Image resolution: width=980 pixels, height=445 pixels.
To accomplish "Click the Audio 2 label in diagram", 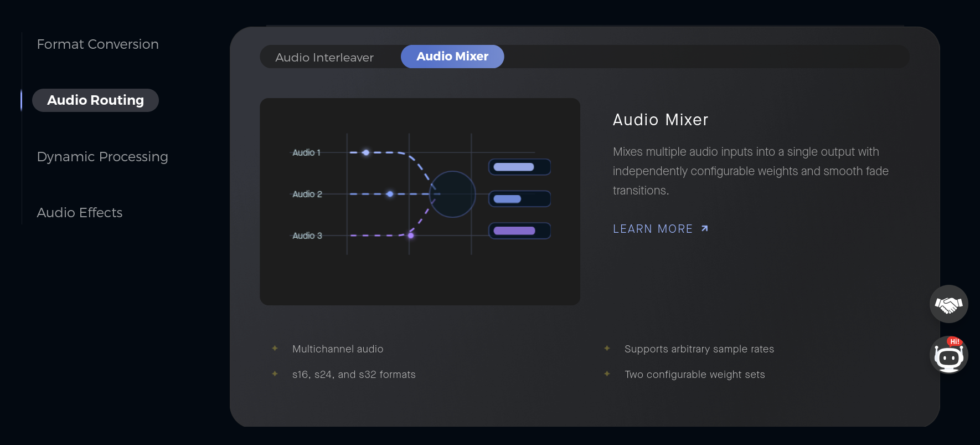I will point(307,194).
